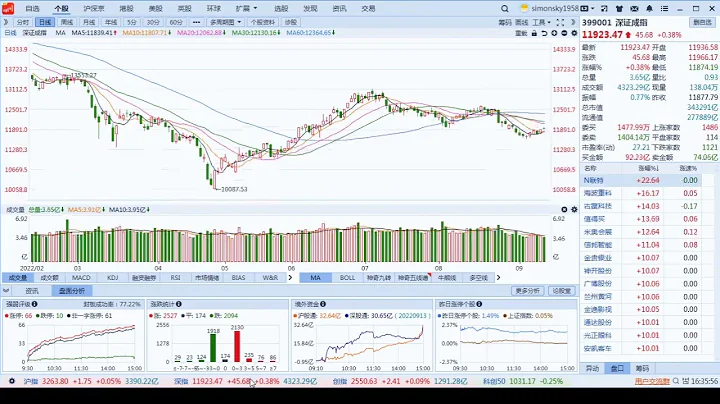Open the mail messages icon

click(x=634, y=9)
